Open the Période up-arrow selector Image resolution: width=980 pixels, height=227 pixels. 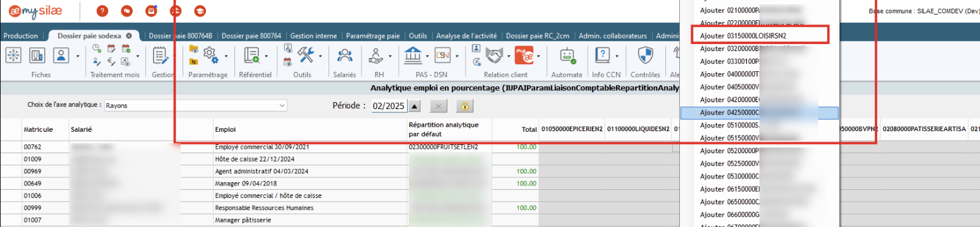pyautogui.click(x=415, y=105)
